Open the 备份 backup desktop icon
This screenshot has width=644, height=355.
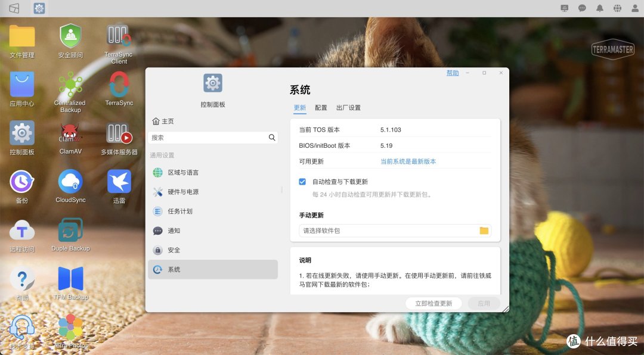point(22,182)
